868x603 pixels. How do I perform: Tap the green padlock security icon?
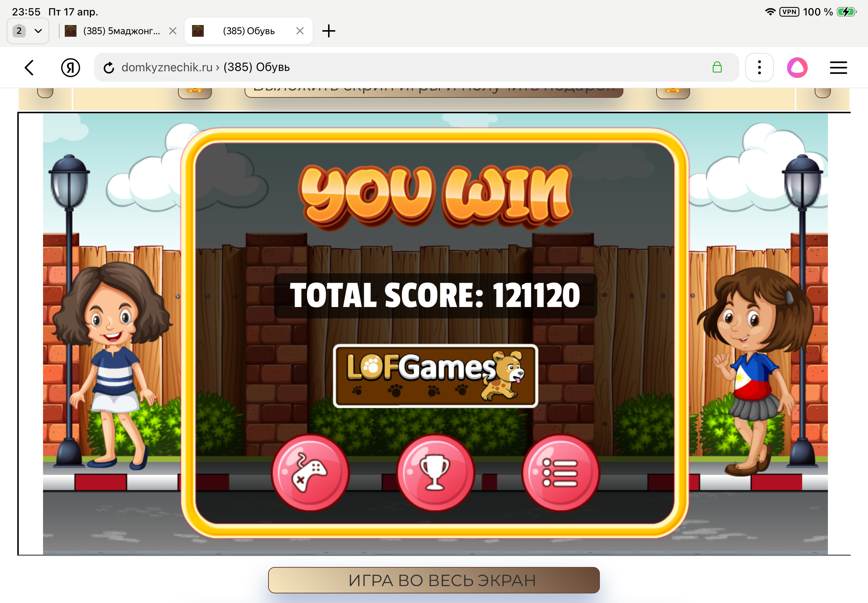(717, 68)
